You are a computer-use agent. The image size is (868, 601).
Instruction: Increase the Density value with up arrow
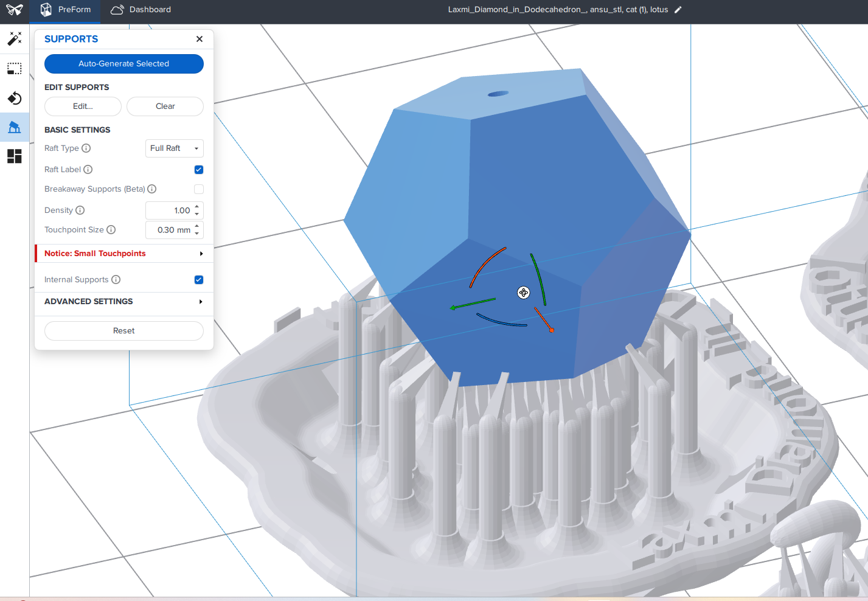click(x=197, y=207)
